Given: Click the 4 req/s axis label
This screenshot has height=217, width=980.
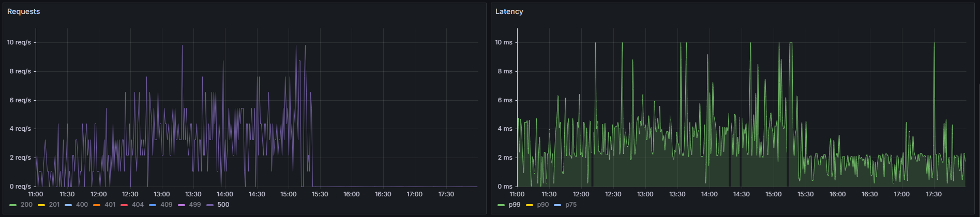Looking at the screenshot, I should (20, 129).
